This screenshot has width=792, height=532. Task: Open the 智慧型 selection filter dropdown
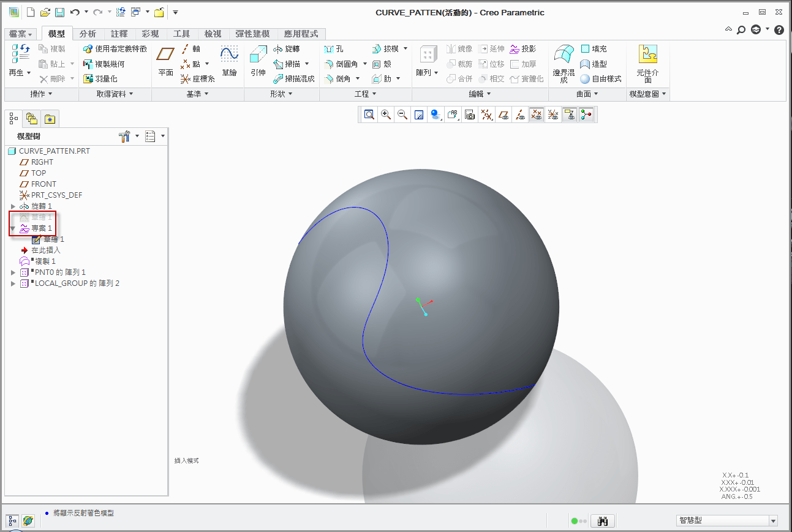click(x=773, y=521)
